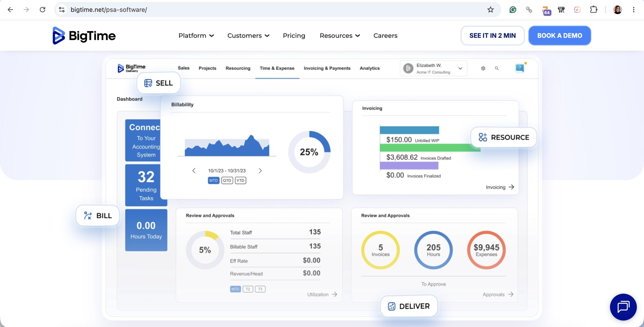Follow the Utilization arrow link
Viewport: 644px width, 327px height.
tap(322, 294)
